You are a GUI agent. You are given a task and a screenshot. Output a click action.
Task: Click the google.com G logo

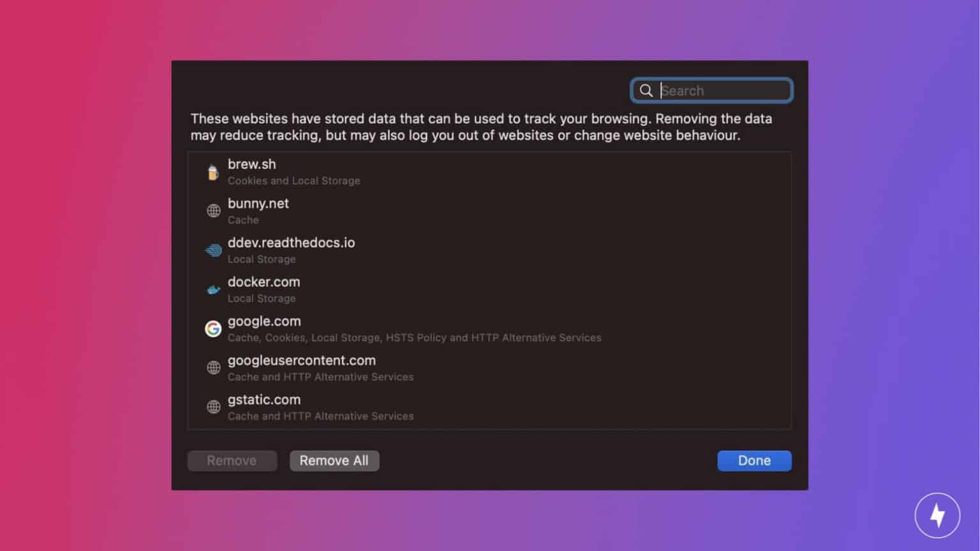(x=213, y=328)
